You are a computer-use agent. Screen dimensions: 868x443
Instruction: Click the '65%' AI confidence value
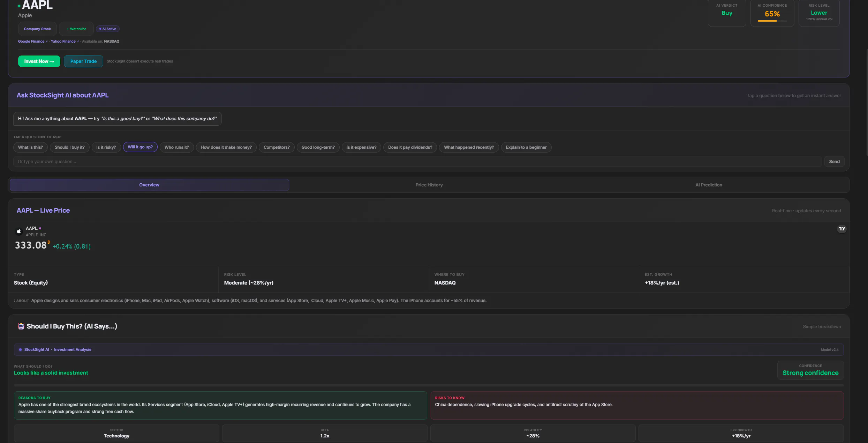(x=772, y=14)
